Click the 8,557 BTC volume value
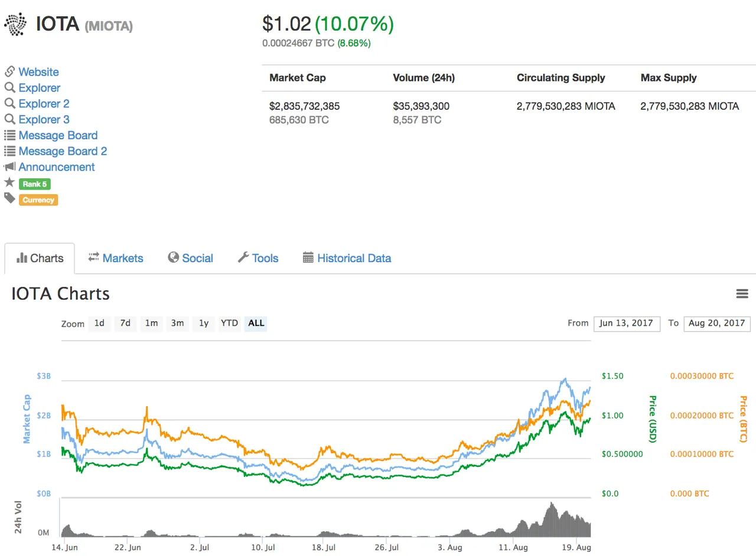The width and height of the screenshot is (756, 556). pyautogui.click(x=417, y=120)
